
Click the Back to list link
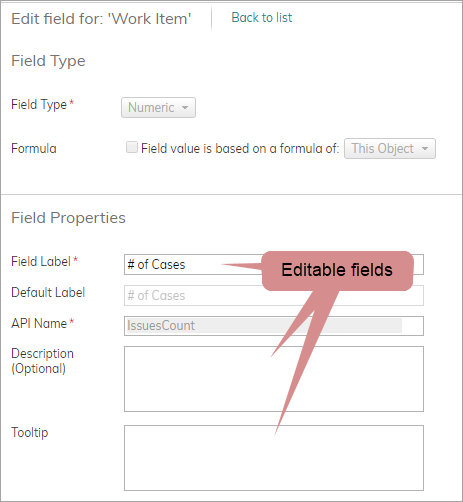click(x=262, y=18)
